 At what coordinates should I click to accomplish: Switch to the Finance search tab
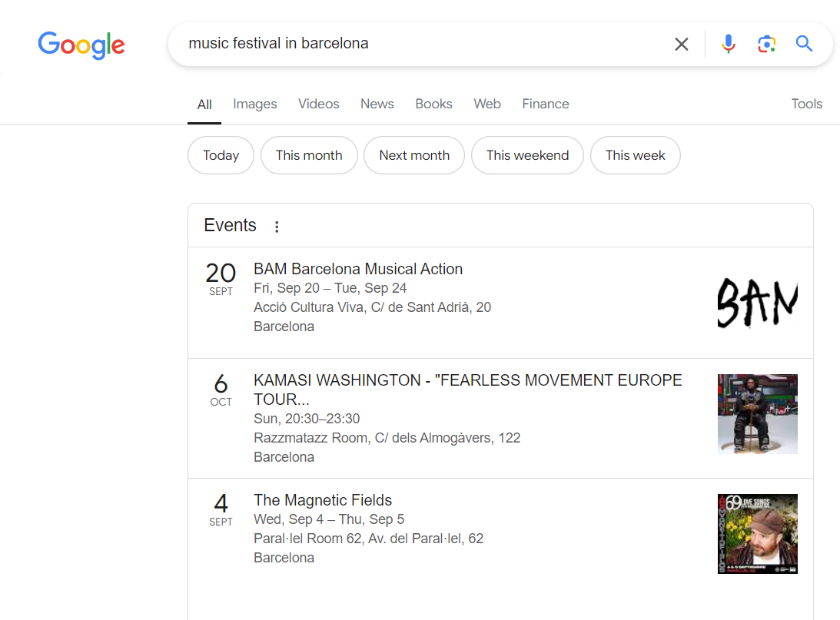coord(546,104)
